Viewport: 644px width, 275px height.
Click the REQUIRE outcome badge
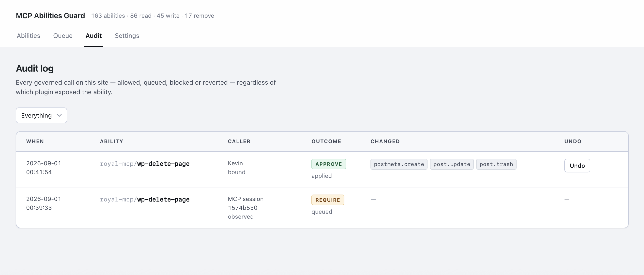point(328,200)
